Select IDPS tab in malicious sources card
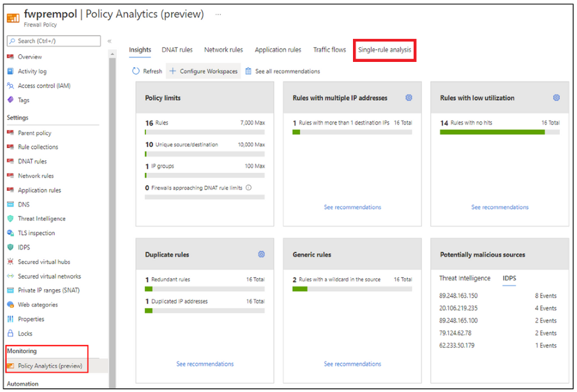The height and width of the screenshot is (392, 577). point(509,278)
